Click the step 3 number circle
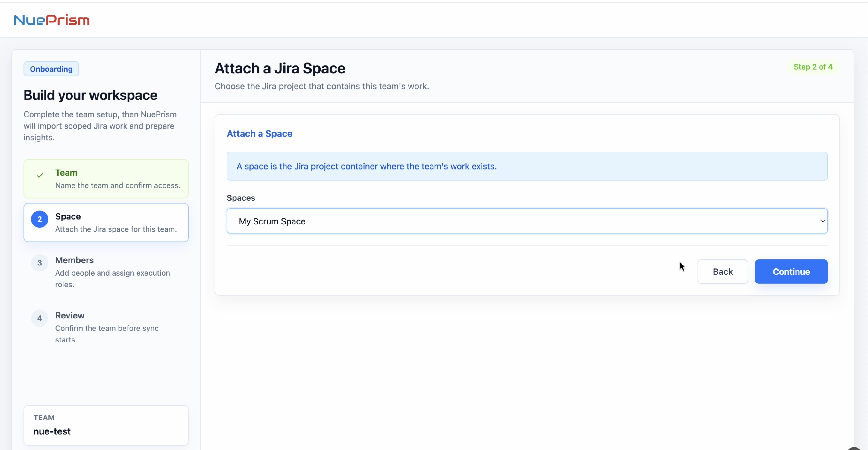Viewport: 868px width, 450px height. (x=40, y=263)
